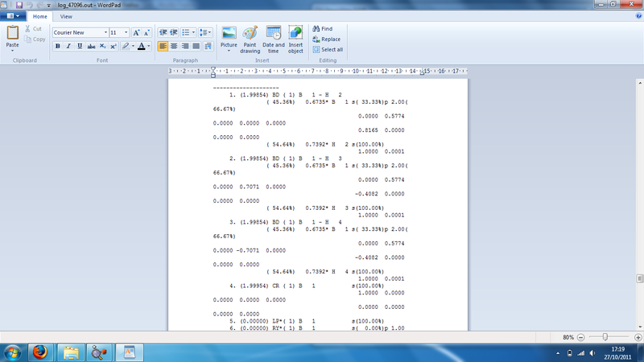Cut the selected text
Screen dimensions: 644x362
[x=33, y=29]
